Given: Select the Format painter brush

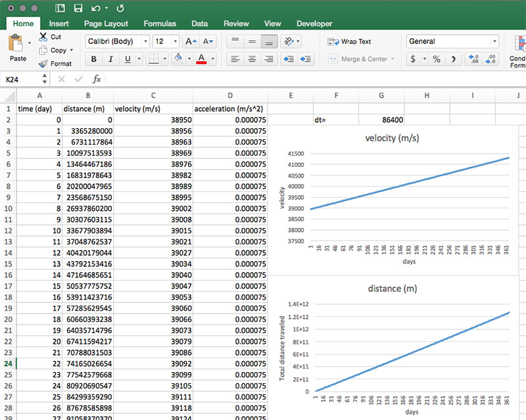Looking at the screenshot, I should (x=43, y=64).
